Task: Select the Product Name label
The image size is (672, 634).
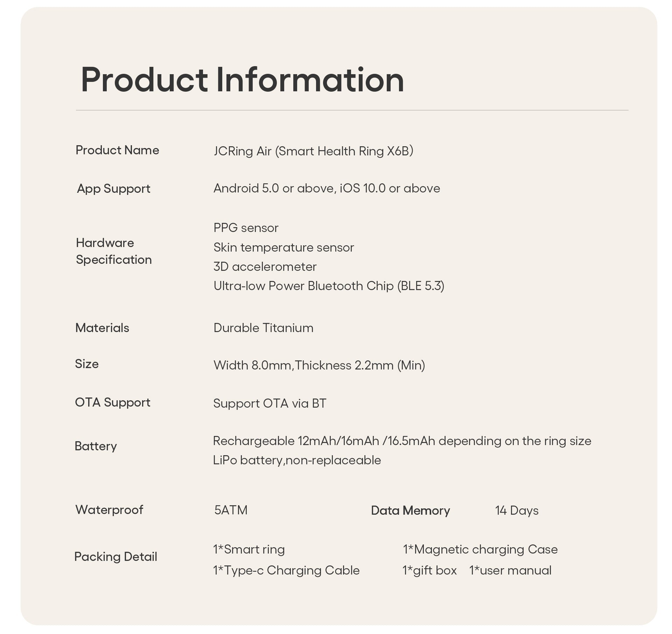Action: click(117, 150)
